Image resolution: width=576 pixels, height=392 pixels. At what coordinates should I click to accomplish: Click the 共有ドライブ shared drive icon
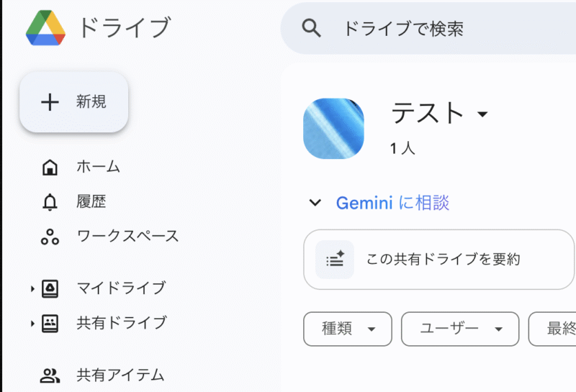(50, 323)
